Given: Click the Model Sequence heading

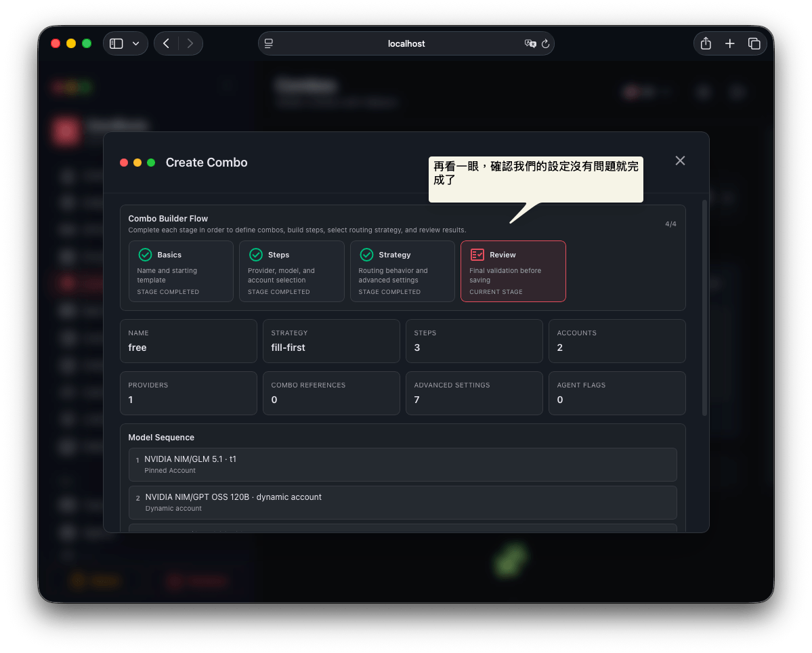Looking at the screenshot, I should [161, 437].
